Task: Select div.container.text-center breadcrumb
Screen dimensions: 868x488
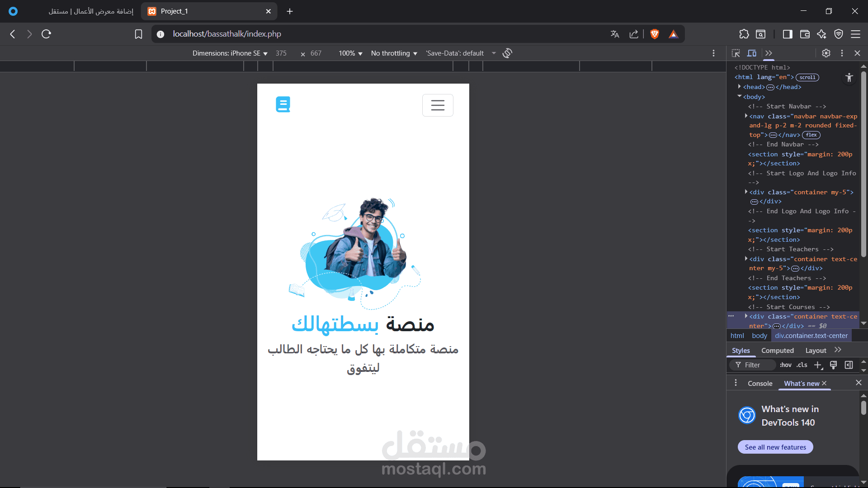Action: (x=811, y=336)
